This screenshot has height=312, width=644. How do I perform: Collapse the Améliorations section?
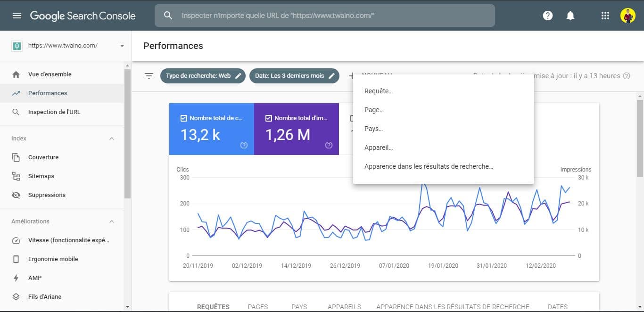112,222
